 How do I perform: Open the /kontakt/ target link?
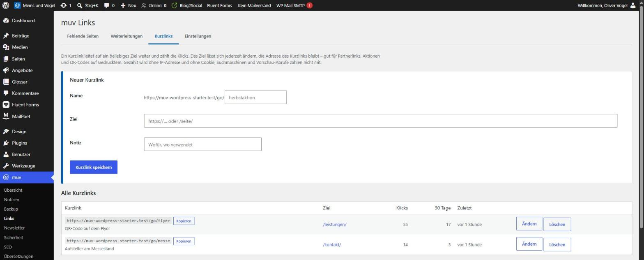tap(332, 245)
